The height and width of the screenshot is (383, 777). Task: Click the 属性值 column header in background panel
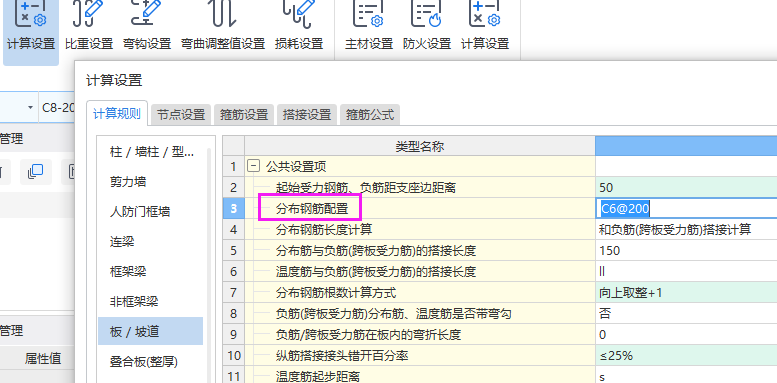43,359
